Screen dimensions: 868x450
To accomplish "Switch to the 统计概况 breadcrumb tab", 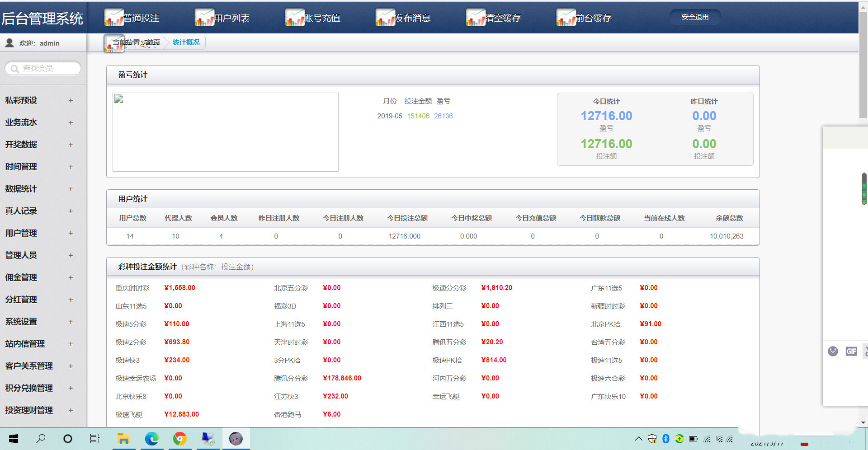I will [x=186, y=42].
